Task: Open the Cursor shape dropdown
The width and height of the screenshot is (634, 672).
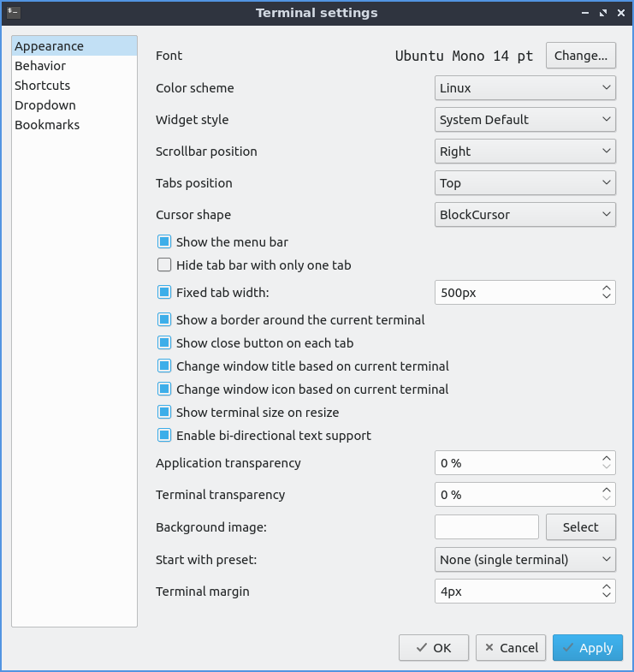Action: click(525, 214)
